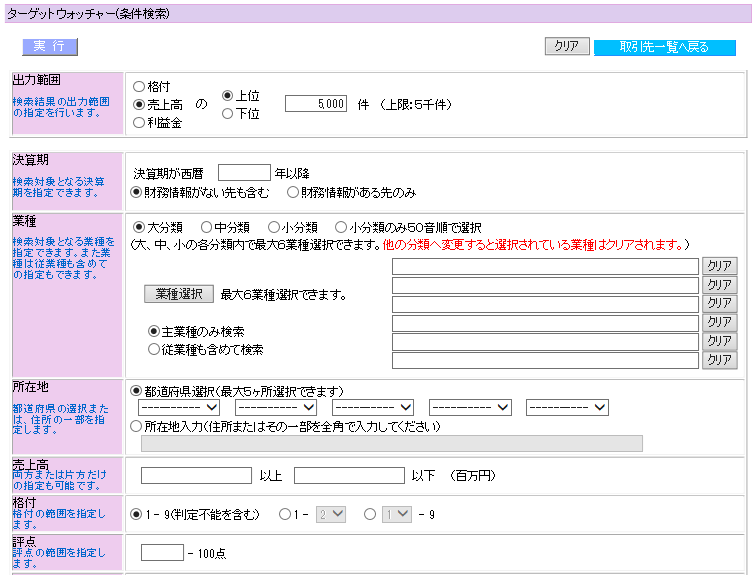Select 主業種のみ検索 radio
The image size is (756, 575).
pyautogui.click(x=154, y=331)
